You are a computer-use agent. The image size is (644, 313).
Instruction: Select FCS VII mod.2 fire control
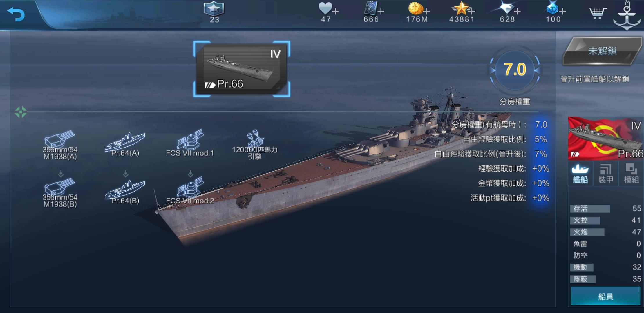coord(190,190)
